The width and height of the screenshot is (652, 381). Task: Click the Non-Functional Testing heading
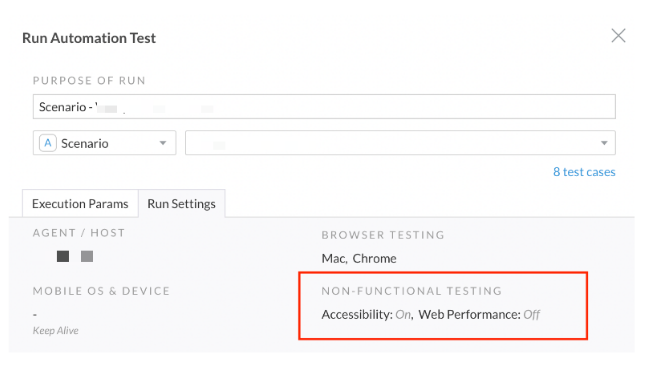coord(412,291)
